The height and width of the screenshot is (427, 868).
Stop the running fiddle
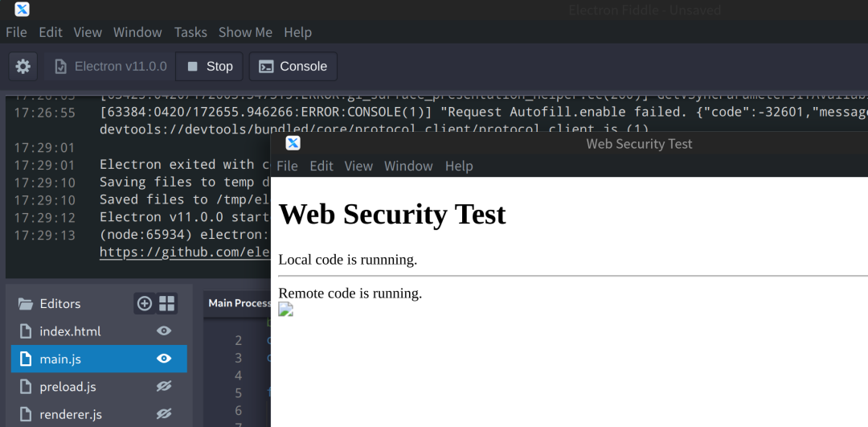click(209, 67)
